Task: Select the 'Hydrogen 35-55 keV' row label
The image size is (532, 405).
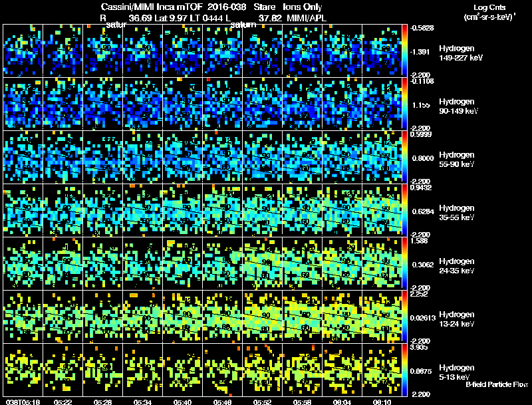Action: click(457, 213)
